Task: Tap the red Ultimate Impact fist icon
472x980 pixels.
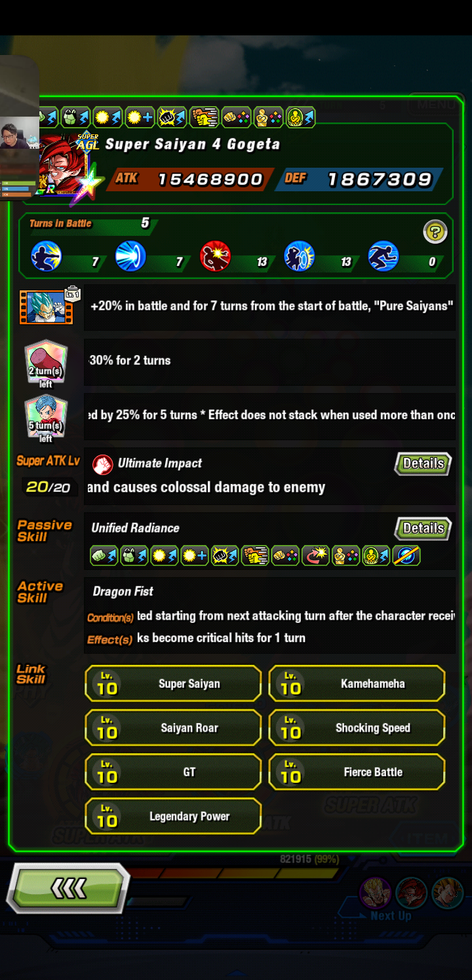Action: tap(102, 464)
